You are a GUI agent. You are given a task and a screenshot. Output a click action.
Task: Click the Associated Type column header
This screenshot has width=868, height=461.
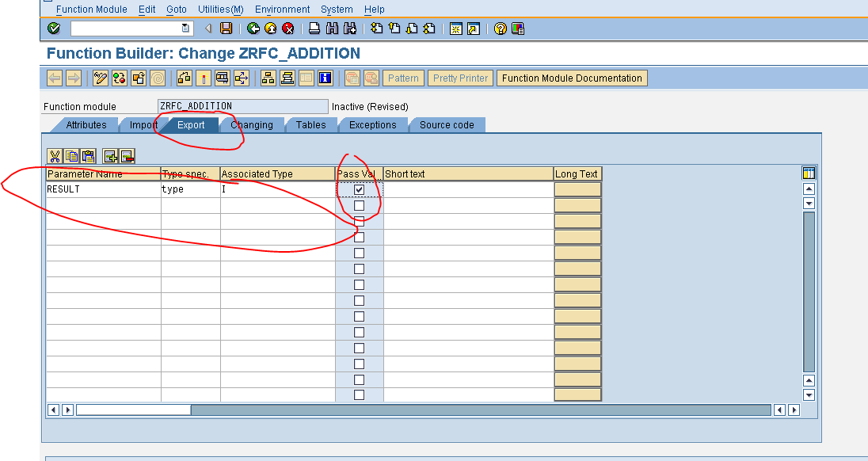277,173
